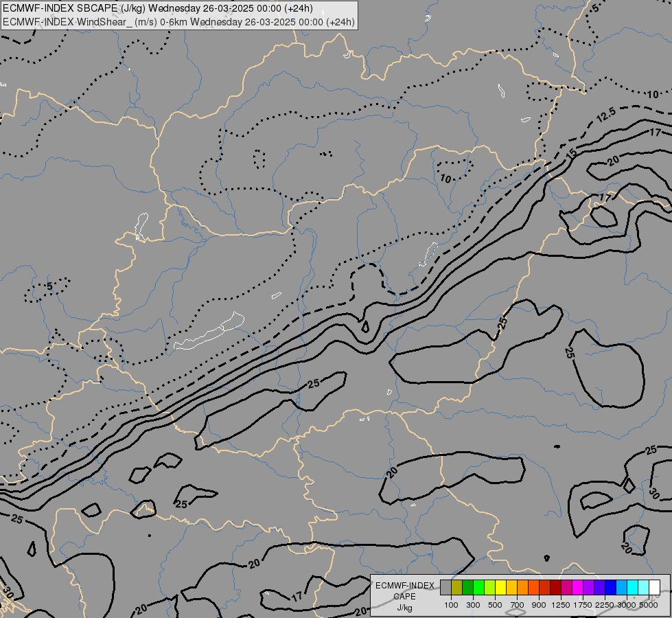The height and width of the screenshot is (618, 672).
Task: Click the ECMWF-INDEX WindShear 0-6km title line
Action: click(178, 22)
